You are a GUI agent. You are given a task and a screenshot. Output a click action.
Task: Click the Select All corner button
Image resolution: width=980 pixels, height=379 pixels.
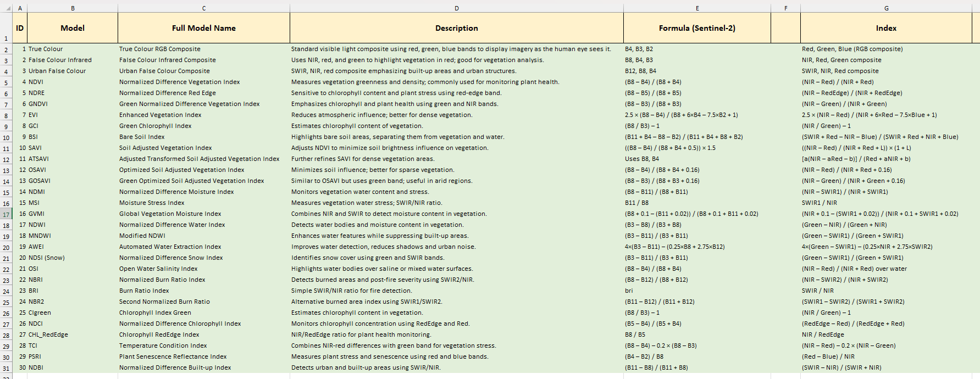tap(6, 8)
